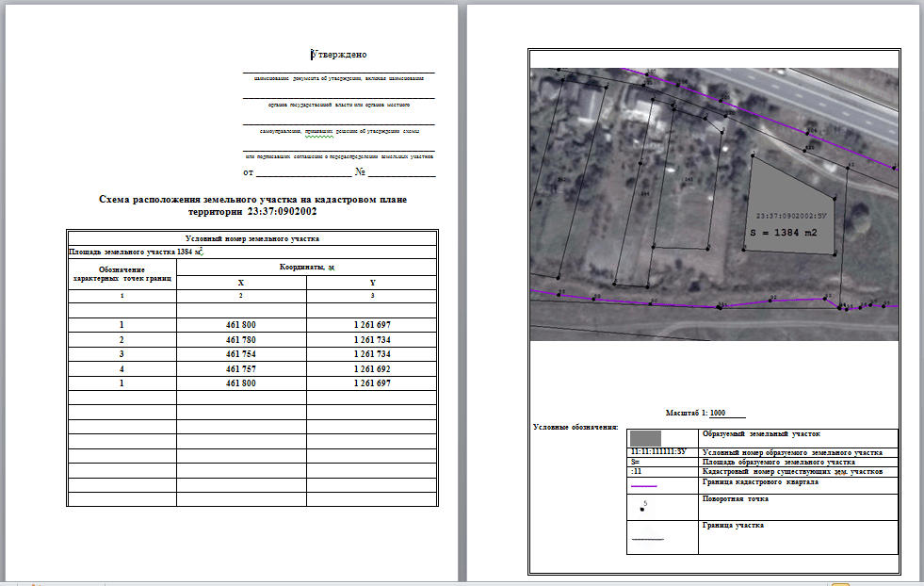Viewport: 924px width, 586px height.
Task: Click legend text "Площадь образуемого земельного участка"
Action: tap(778, 463)
